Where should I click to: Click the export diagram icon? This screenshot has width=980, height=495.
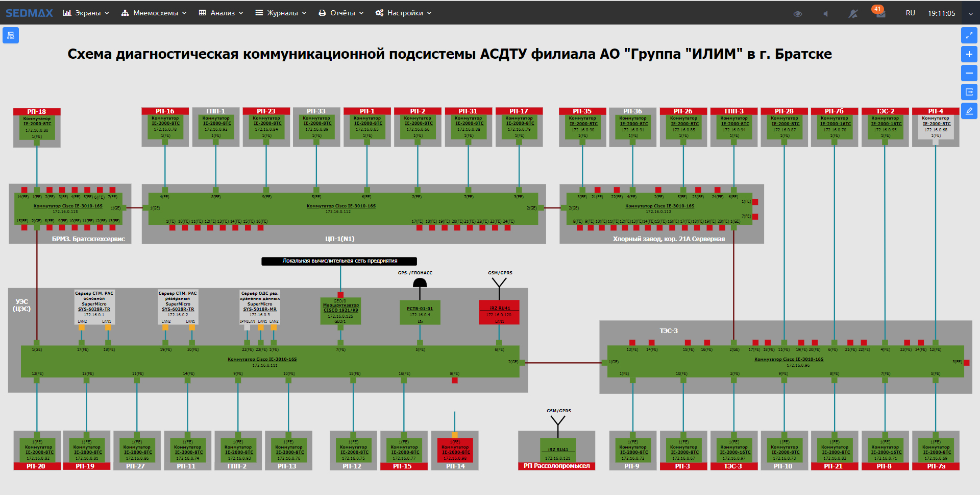[x=969, y=92]
